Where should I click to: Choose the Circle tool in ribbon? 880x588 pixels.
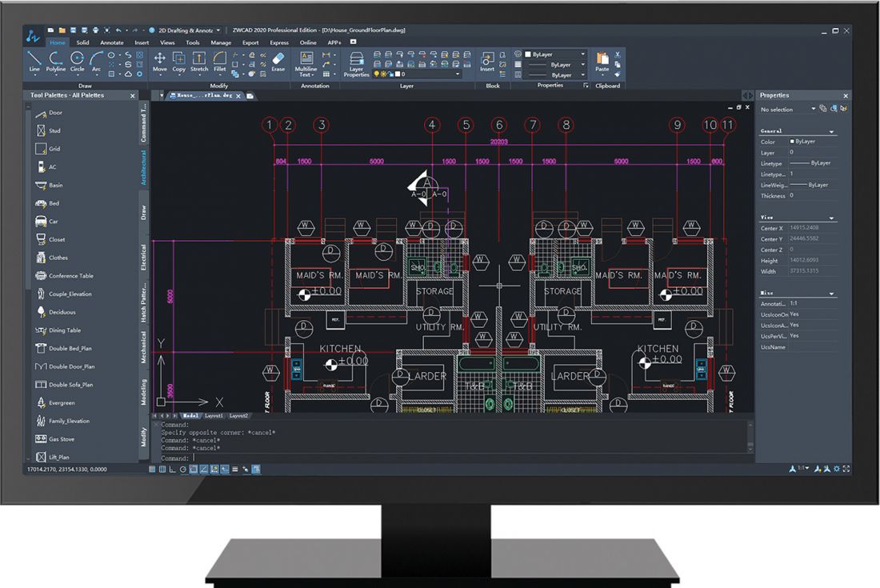tap(77, 61)
